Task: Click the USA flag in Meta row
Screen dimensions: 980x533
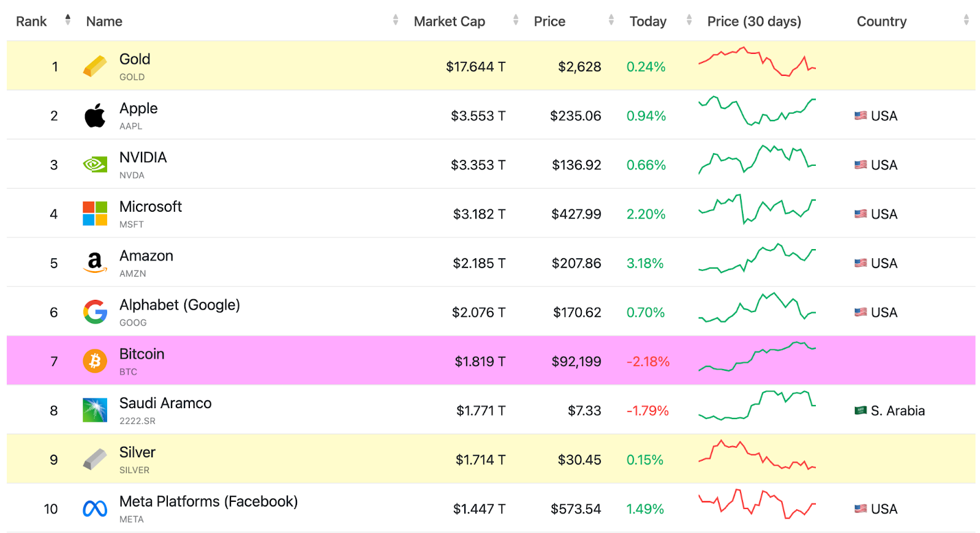Action: click(861, 509)
